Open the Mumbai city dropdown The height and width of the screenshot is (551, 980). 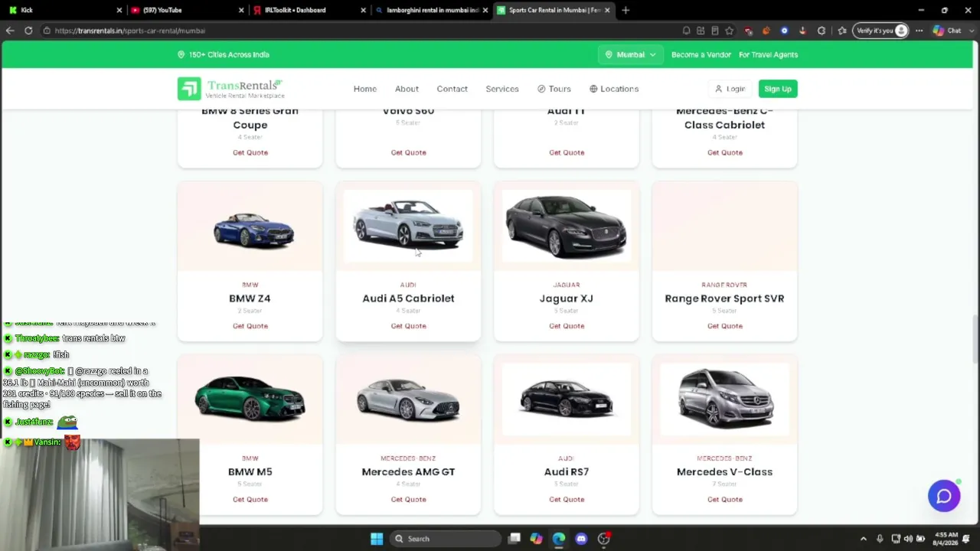click(x=630, y=55)
